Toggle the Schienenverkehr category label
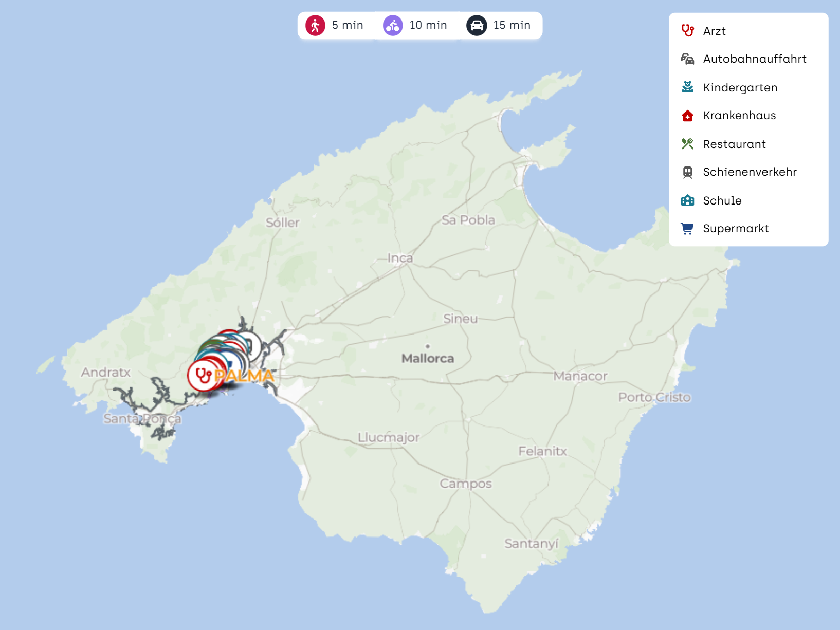 pyautogui.click(x=750, y=172)
